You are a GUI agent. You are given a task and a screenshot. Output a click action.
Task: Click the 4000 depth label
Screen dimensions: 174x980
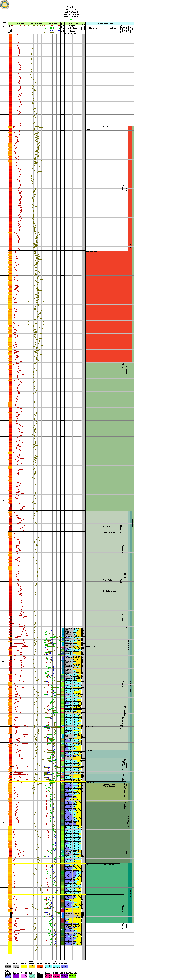tap(3, 597)
